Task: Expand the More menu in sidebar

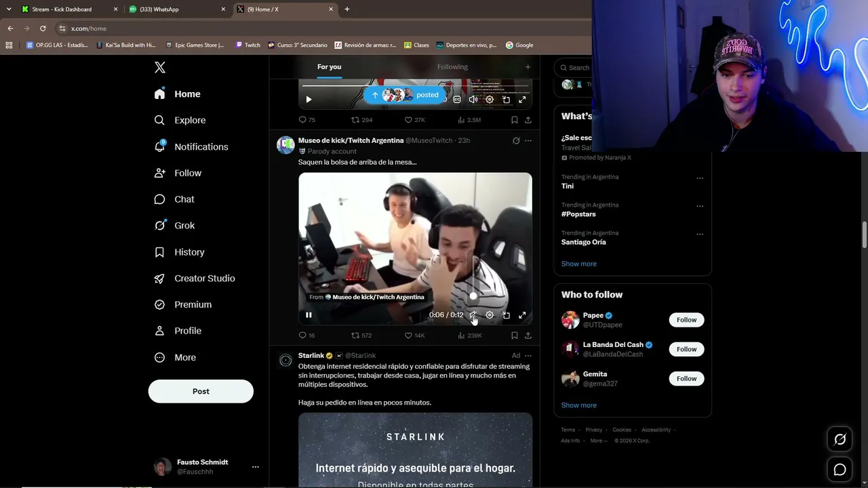Action: 175,357
